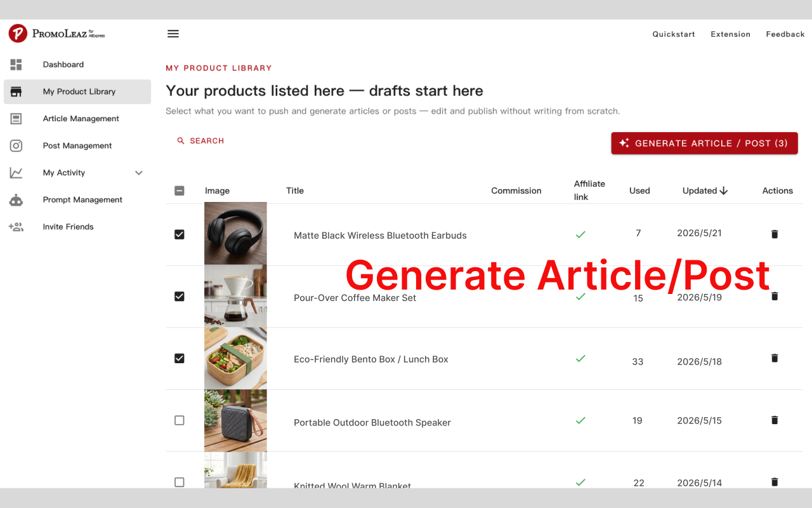Viewport: 812px width, 508px height.
Task: Click the date 2026/5/21
Action: [699, 233]
